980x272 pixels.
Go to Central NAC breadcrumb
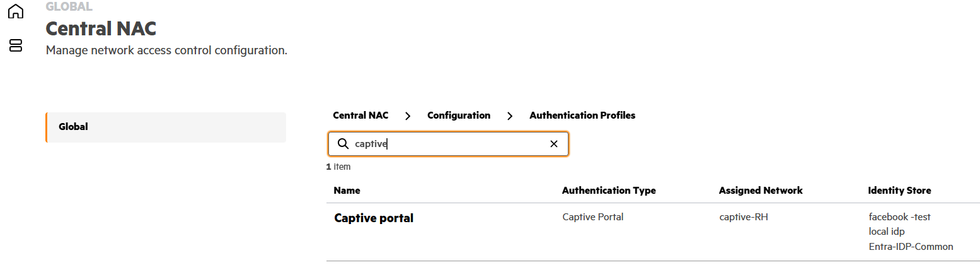(x=360, y=115)
